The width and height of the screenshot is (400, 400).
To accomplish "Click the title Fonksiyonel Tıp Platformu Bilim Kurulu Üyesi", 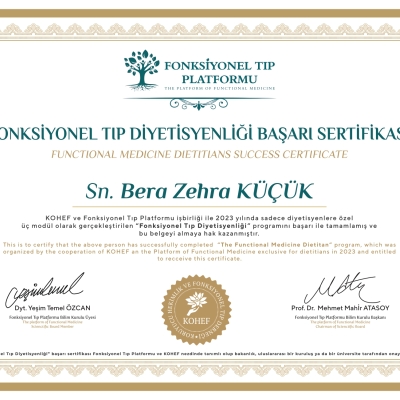I will click(x=52, y=317).
